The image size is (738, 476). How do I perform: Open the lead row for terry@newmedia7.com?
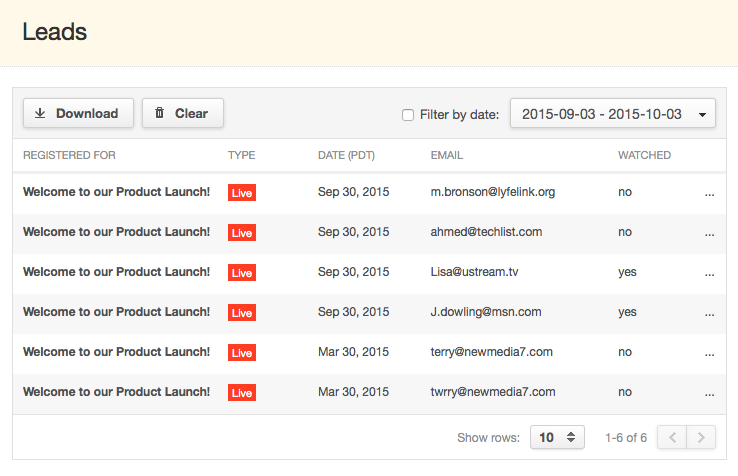[x=369, y=353]
